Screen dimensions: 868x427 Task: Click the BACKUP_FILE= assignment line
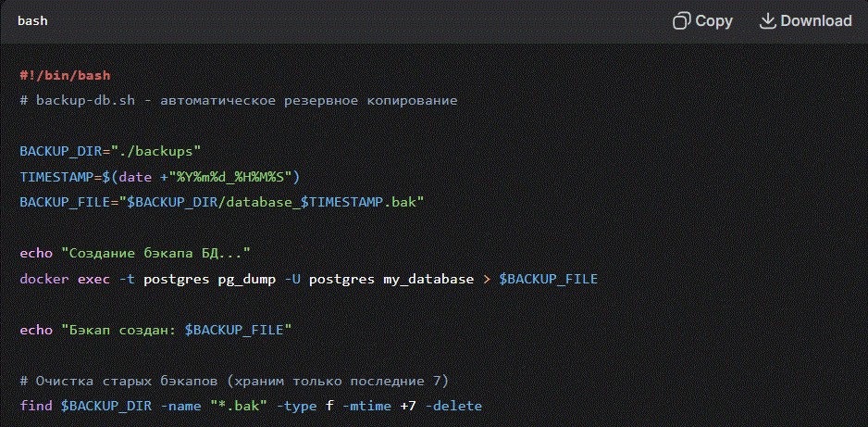tap(222, 202)
